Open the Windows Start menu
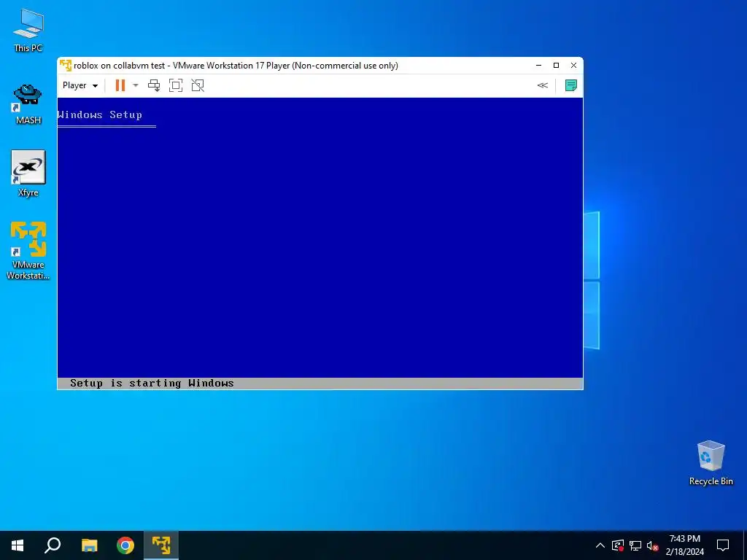 click(x=18, y=545)
